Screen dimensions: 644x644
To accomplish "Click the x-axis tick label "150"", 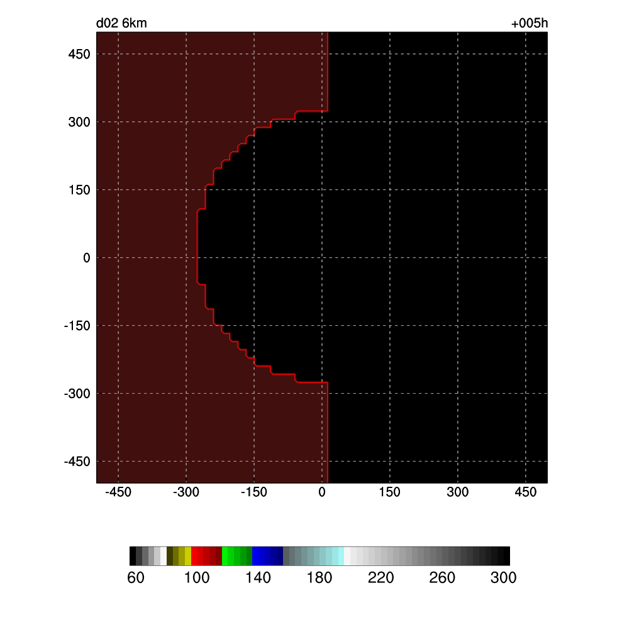I will point(390,492).
